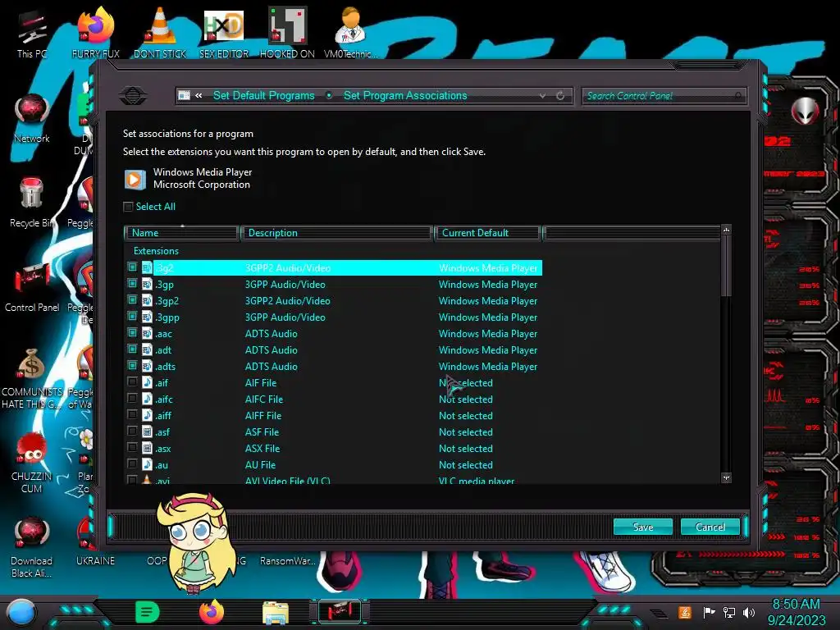Click the active Control Panel taskbar button
The width and height of the screenshot is (840, 630).
(339, 612)
